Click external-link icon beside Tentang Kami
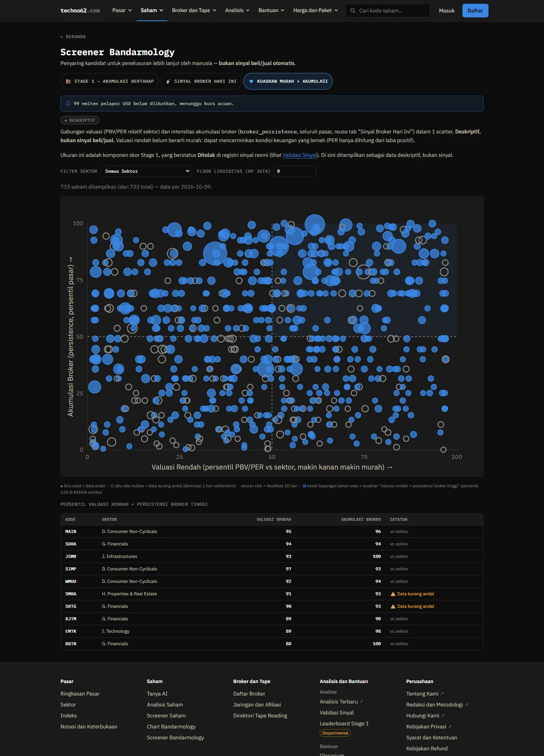 point(442,694)
